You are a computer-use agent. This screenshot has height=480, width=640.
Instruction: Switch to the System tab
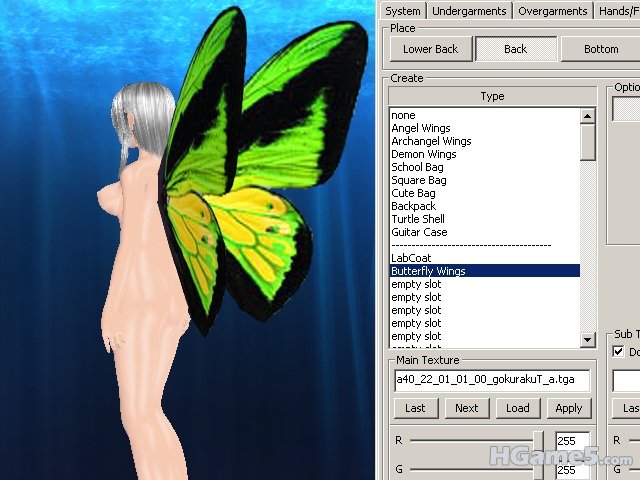click(403, 11)
